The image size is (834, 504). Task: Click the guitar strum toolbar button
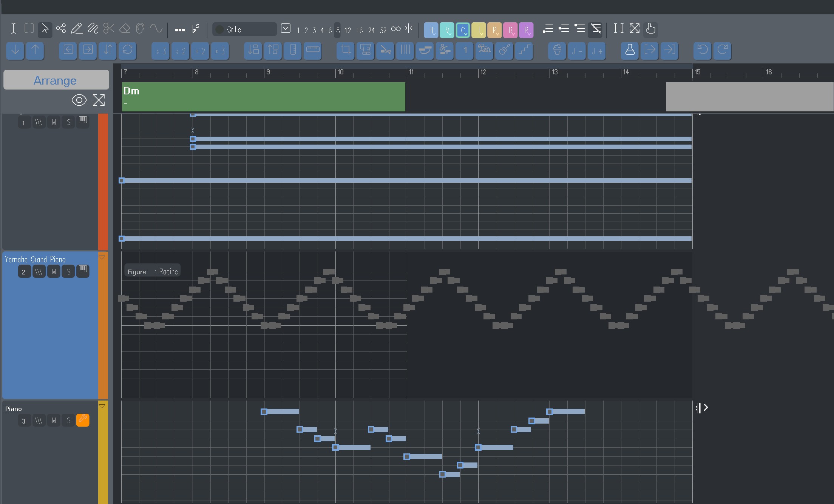[x=504, y=50]
